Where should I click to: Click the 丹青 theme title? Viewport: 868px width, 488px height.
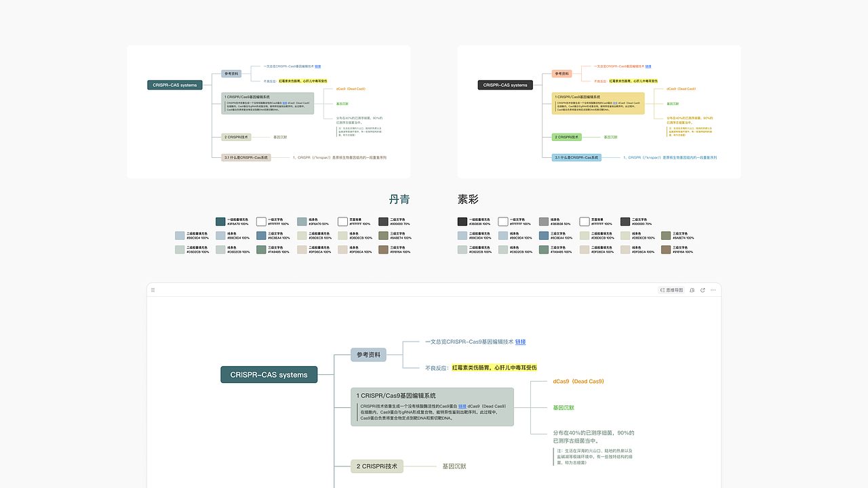399,199
